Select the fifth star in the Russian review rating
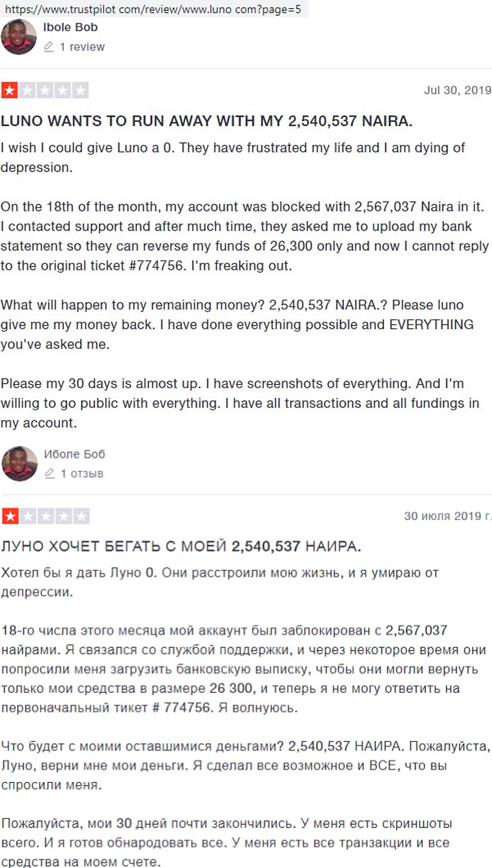The image size is (492, 868). pyautogui.click(x=82, y=516)
